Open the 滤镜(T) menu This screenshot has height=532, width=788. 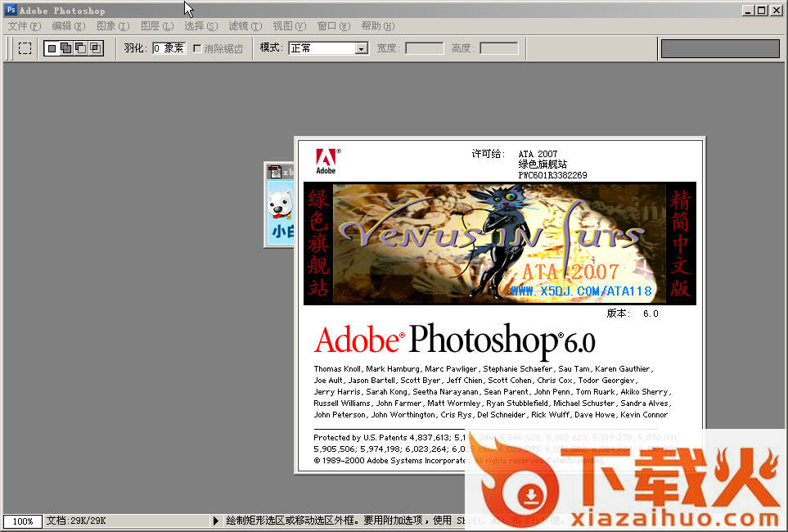(245, 25)
